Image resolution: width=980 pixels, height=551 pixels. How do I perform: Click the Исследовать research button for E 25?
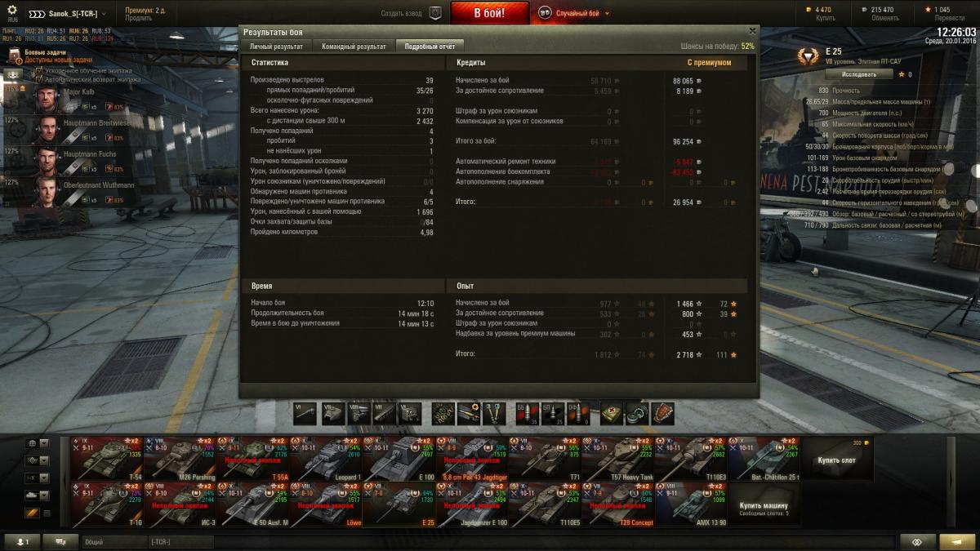click(859, 74)
